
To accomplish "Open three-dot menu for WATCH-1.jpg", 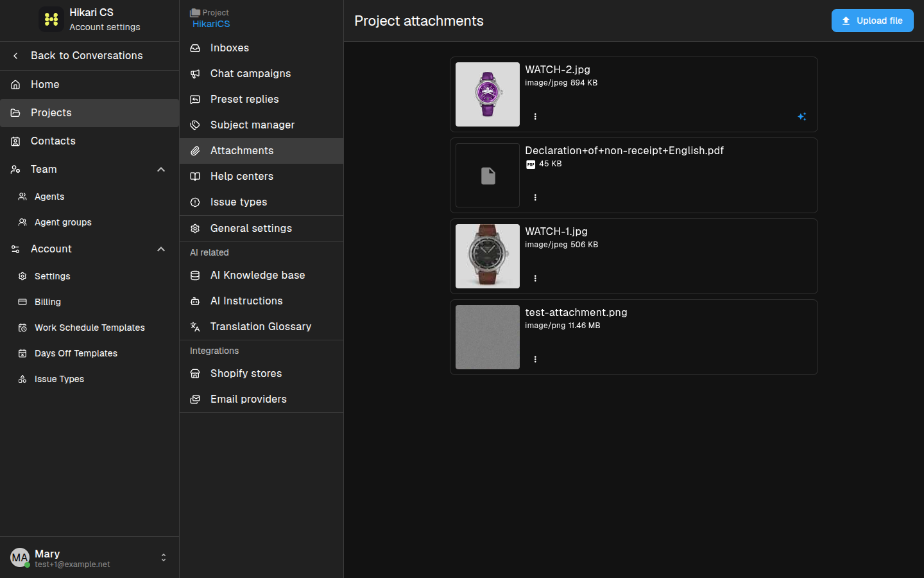I will point(535,278).
